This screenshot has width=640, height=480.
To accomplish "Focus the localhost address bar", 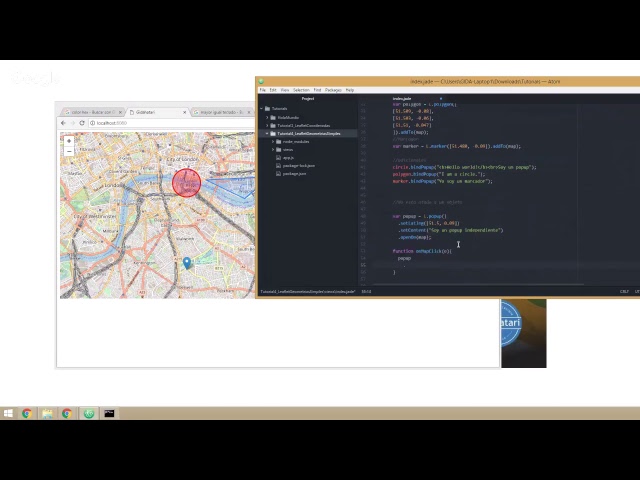I will point(171,123).
